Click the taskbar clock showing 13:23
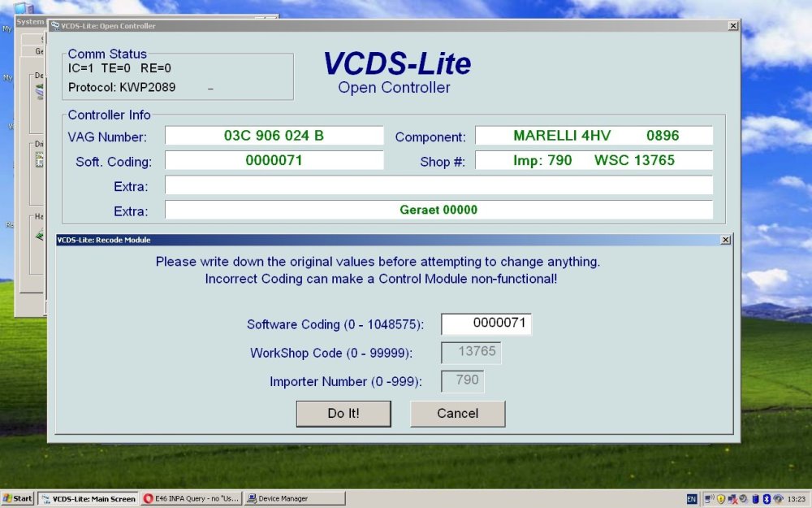Screen dimensions: 812x508 click(x=797, y=499)
